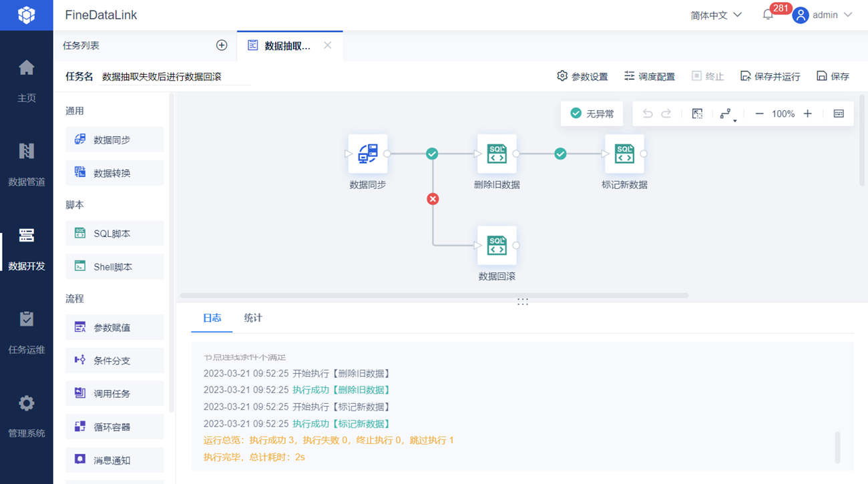Select the 数据同步 node on canvas

coord(368,154)
